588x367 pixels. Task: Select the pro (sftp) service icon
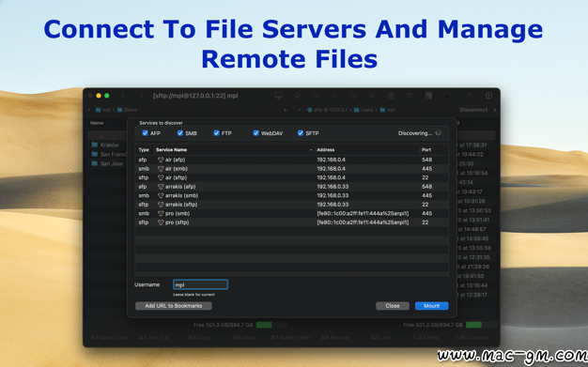tap(161, 222)
